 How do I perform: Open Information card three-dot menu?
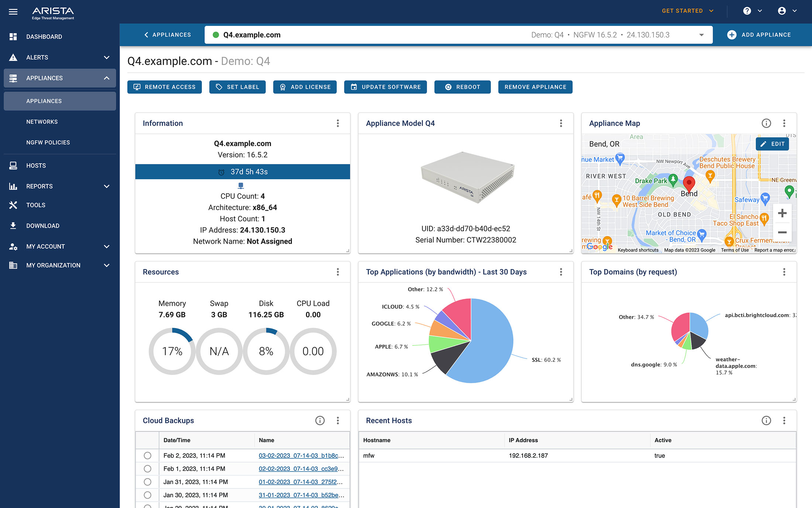338,123
